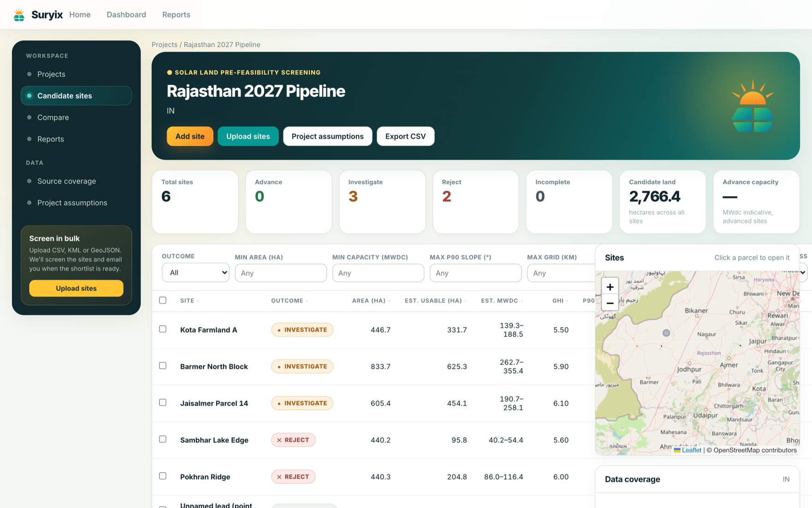Sort by Est. MWDC column header
This screenshot has height=508, width=812.
point(502,301)
